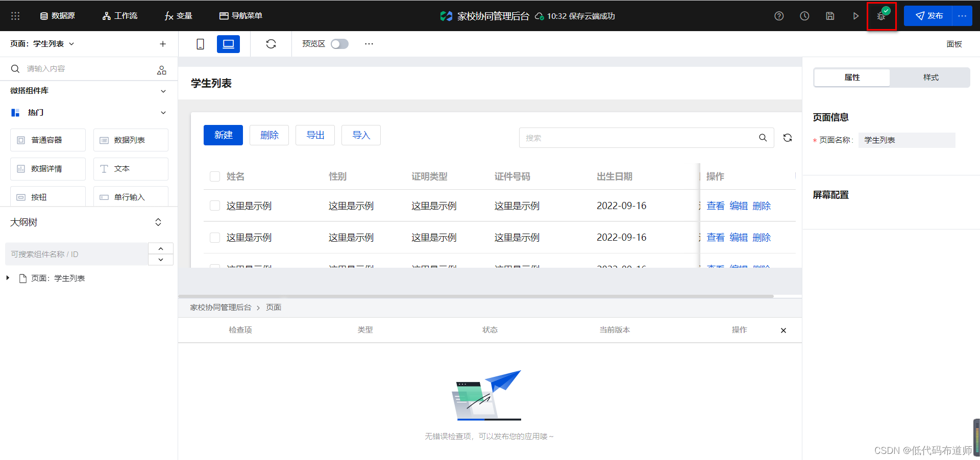980x460 pixels.
Task: Expand the 页面: 学生列表 tree node
Action: (8, 278)
